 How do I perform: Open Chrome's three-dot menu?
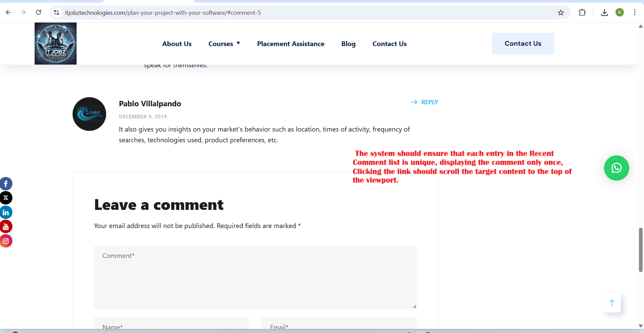click(x=635, y=13)
